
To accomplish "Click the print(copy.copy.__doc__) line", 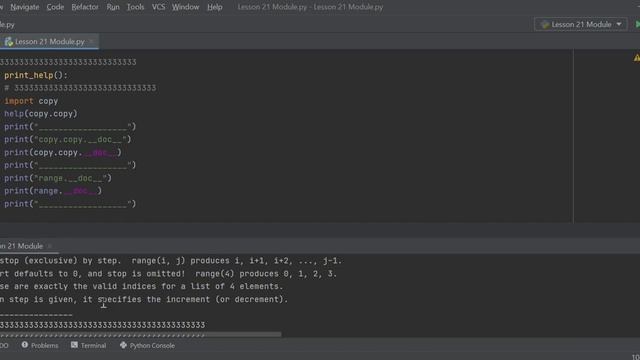I will pos(63,153).
